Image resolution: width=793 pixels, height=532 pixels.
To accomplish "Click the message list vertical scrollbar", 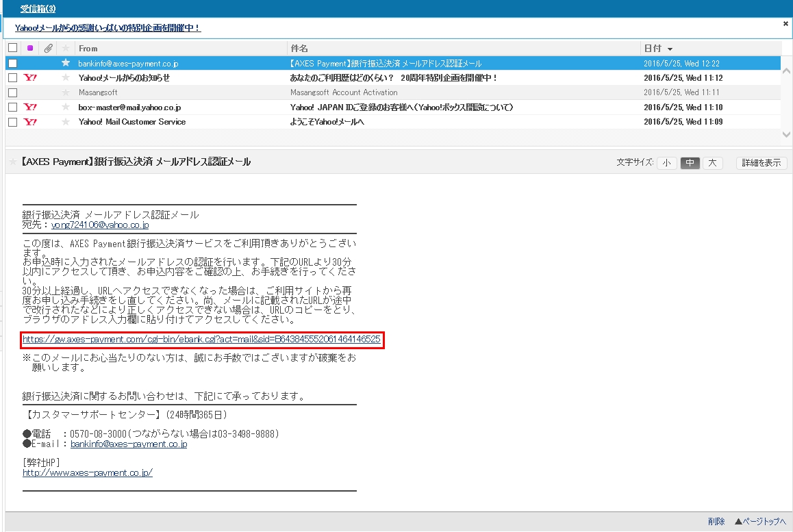I will pyautogui.click(x=787, y=96).
